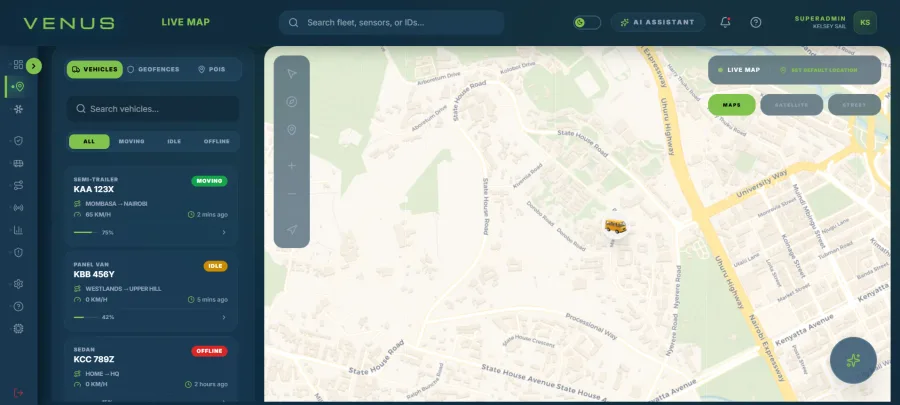This screenshot has width=900, height=405.
Task: Zoom out with the map minus icon
Action: (x=292, y=194)
